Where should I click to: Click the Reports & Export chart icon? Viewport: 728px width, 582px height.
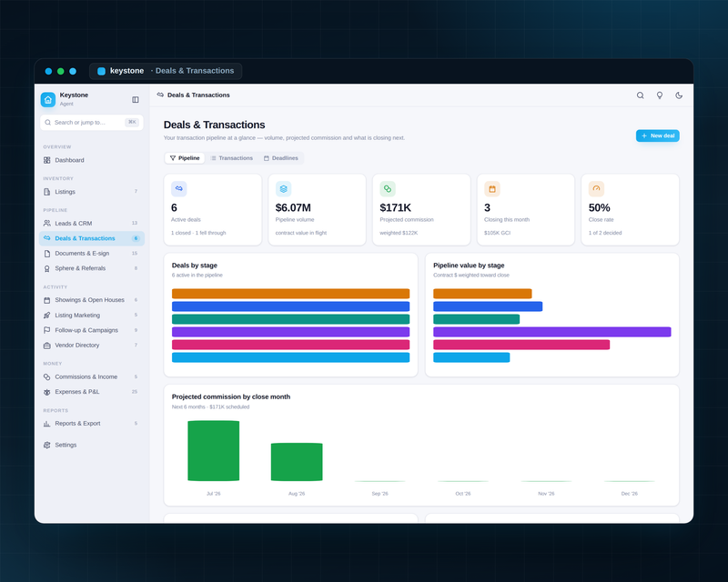tap(47, 423)
